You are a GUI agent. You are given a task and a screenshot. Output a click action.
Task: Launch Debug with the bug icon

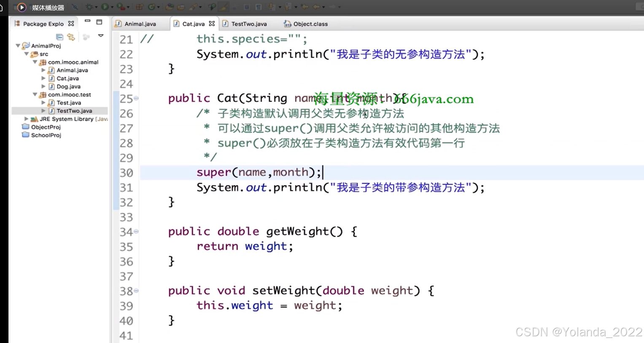pos(89,7)
